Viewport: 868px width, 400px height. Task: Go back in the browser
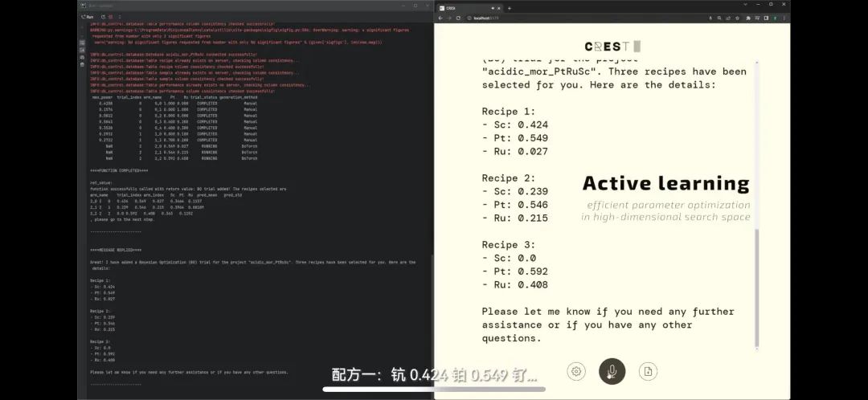pos(440,18)
